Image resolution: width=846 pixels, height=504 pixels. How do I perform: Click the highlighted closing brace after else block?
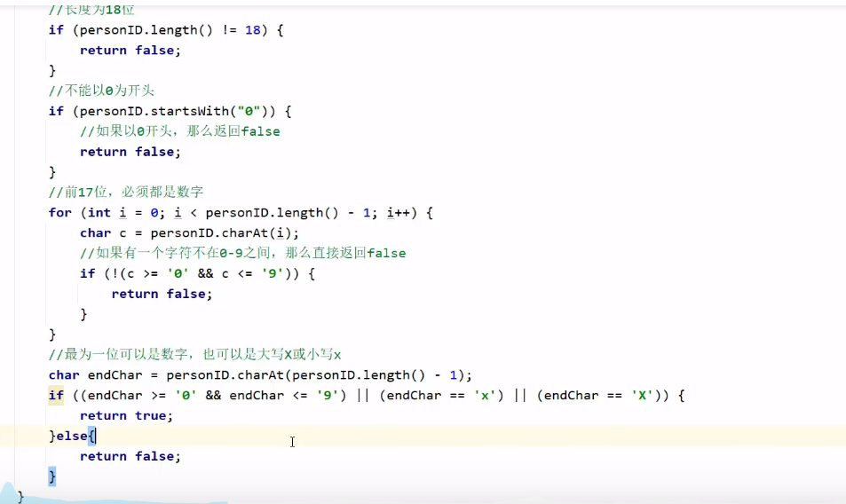[x=51, y=476]
